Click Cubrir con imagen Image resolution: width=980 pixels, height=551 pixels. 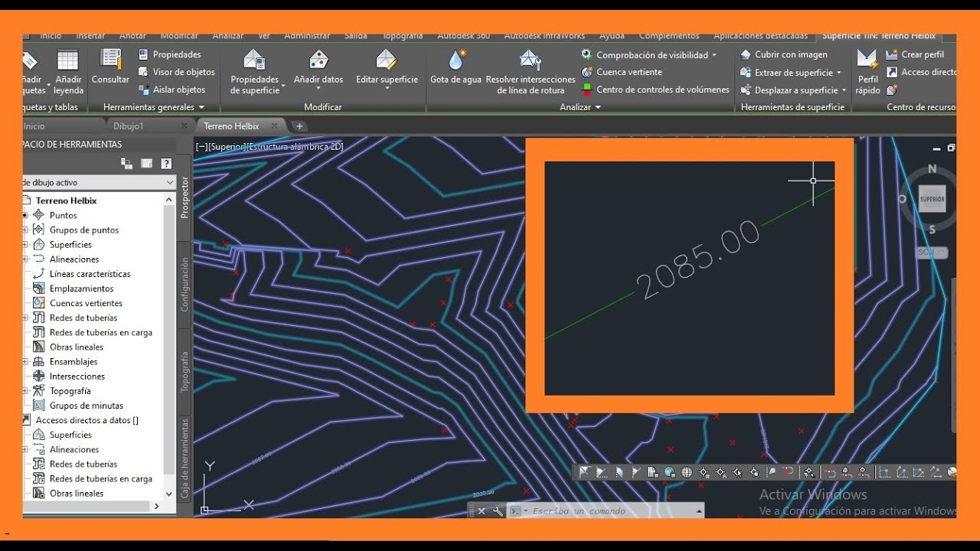tap(784, 54)
